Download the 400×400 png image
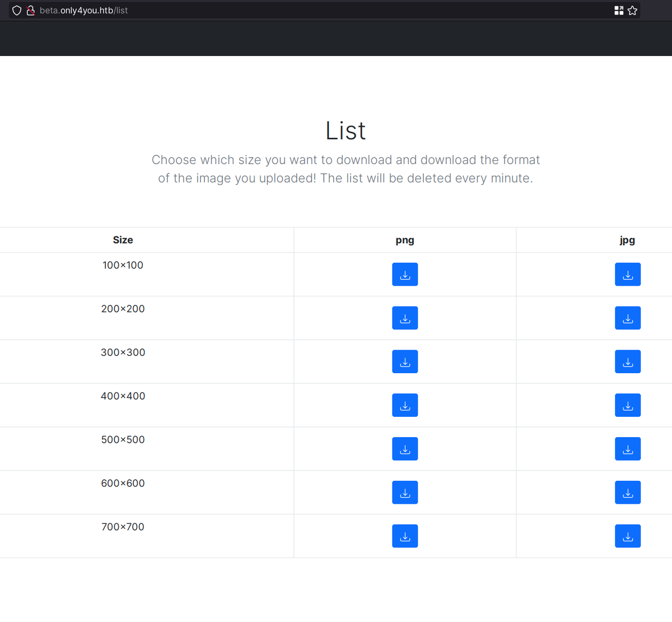 405,405
